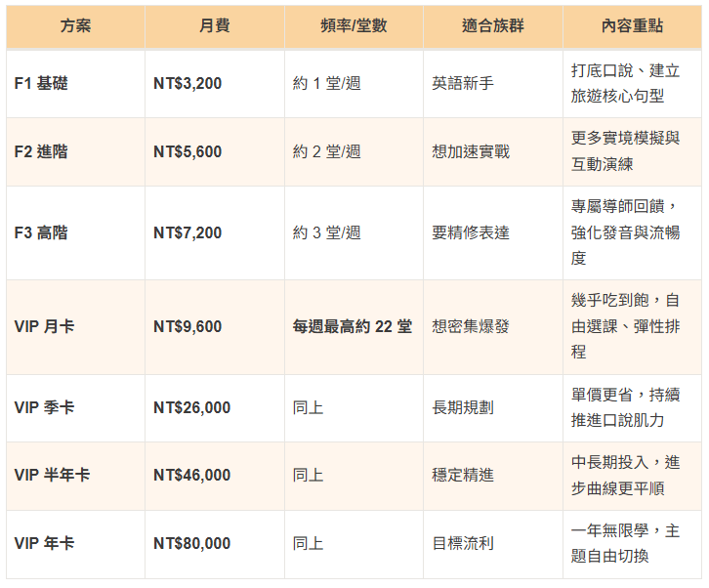Select the F2 進階 plan name cell
709x588 pixels.
(x=41, y=152)
